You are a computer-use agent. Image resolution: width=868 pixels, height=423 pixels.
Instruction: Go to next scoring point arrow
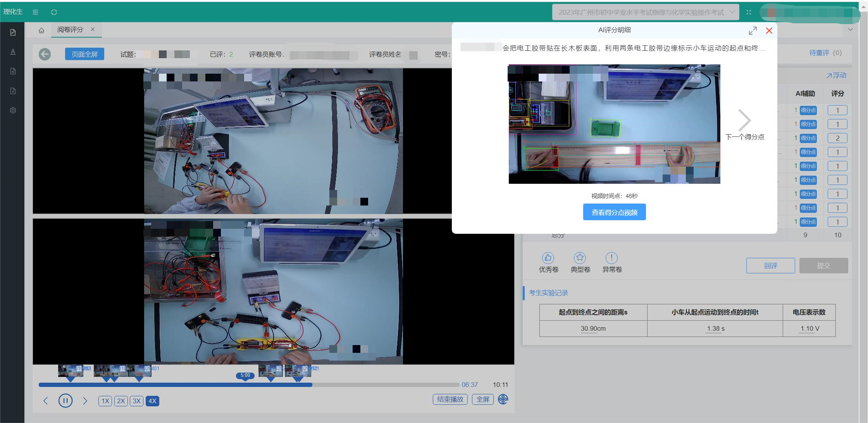[744, 121]
